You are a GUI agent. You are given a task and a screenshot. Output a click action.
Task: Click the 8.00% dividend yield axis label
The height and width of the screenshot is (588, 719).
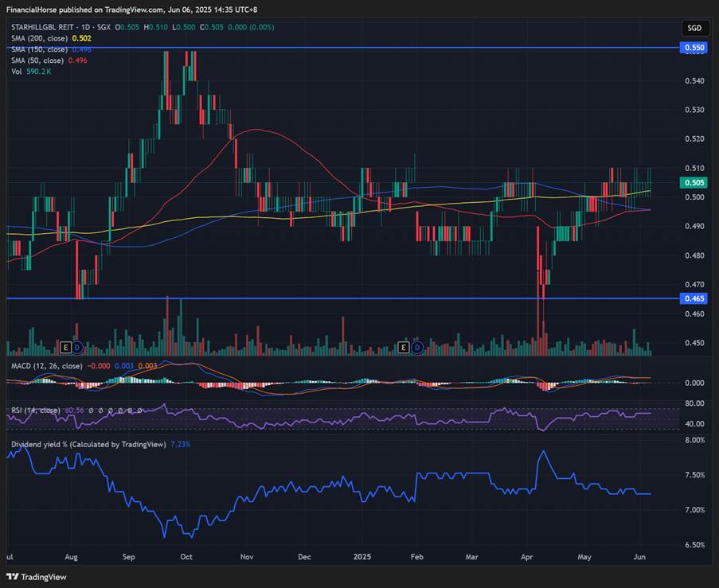(x=694, y=440)
